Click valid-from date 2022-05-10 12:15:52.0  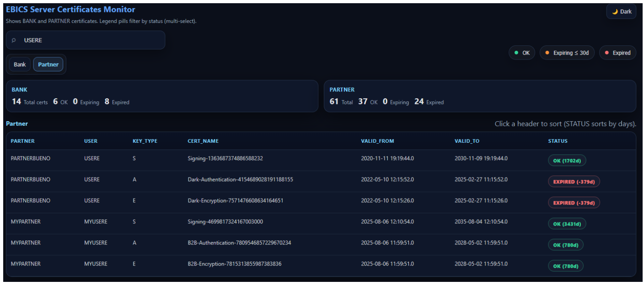(387, 179)
